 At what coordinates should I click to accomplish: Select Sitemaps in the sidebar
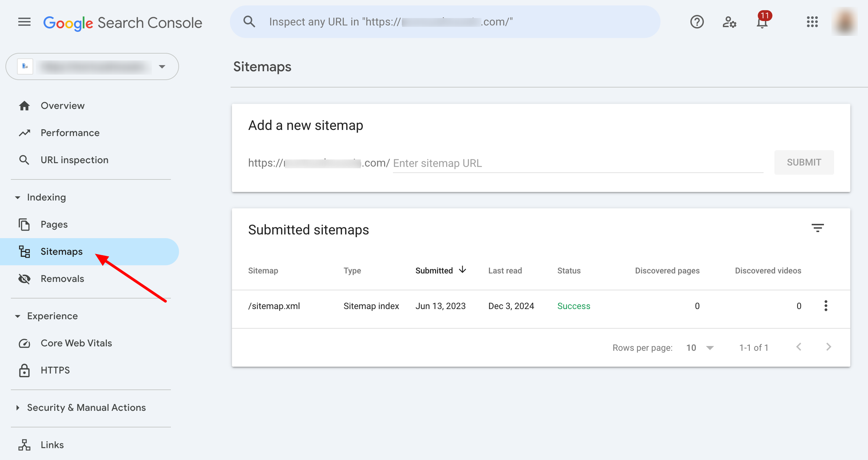click(89, 252)
